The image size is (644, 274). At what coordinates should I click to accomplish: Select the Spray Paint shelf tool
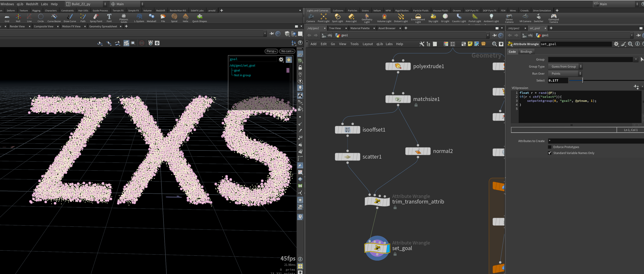click(x=96, y=18)
